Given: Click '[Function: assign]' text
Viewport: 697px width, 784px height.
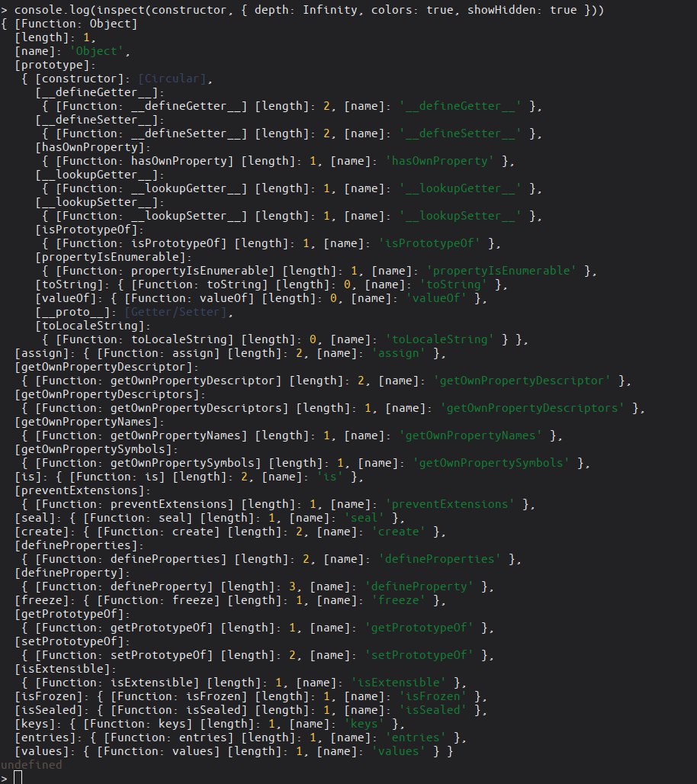Looking at the screenshot, I should pyautogui.click(x=158, y=353).
